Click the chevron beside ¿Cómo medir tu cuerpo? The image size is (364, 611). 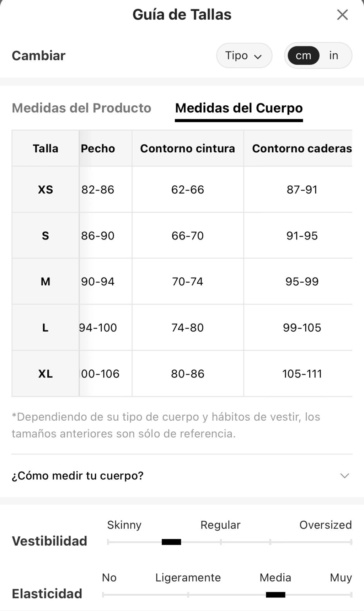coord(344,476)
